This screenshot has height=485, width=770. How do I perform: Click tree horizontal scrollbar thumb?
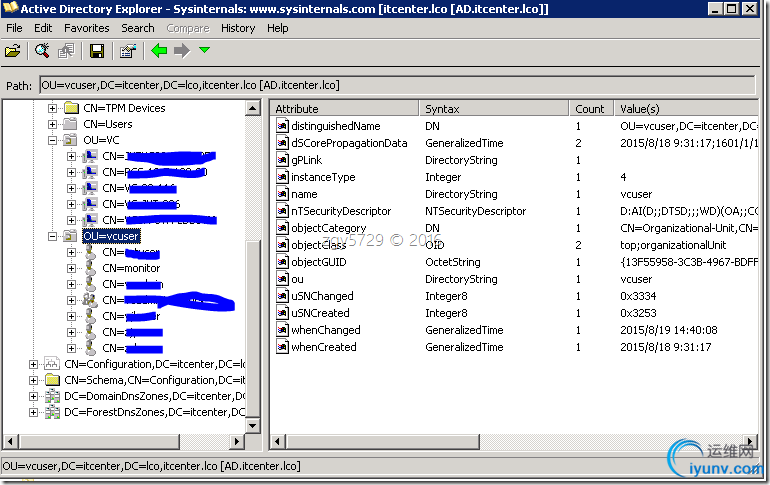pos(99,441)
